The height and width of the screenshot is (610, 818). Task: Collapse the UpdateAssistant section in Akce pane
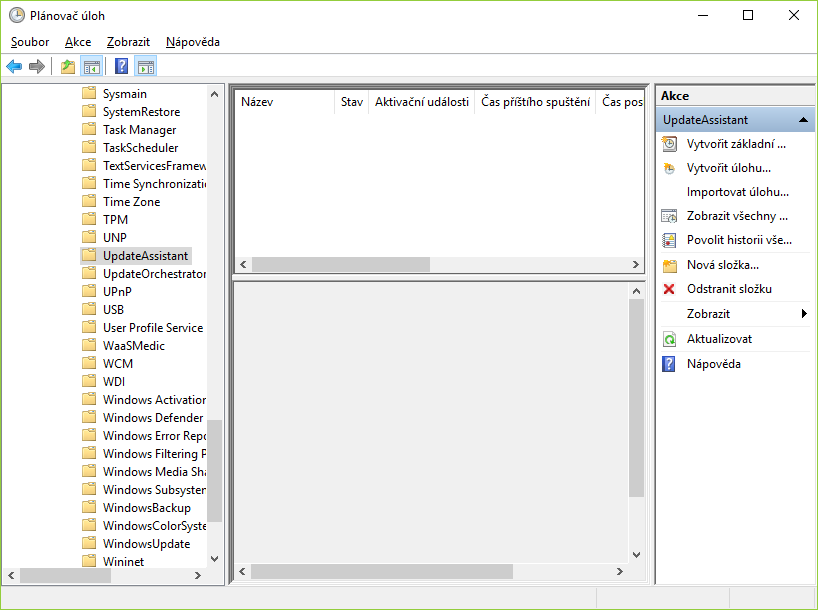(803, 120)
